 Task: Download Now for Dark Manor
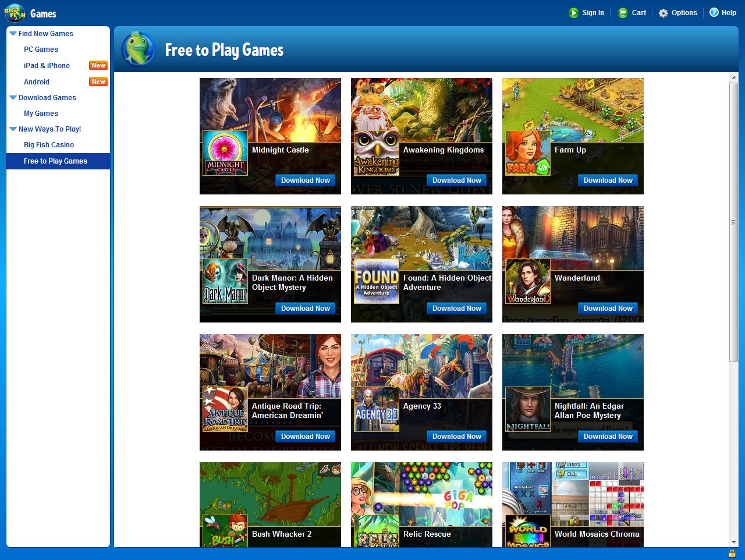tap(306, 309)
